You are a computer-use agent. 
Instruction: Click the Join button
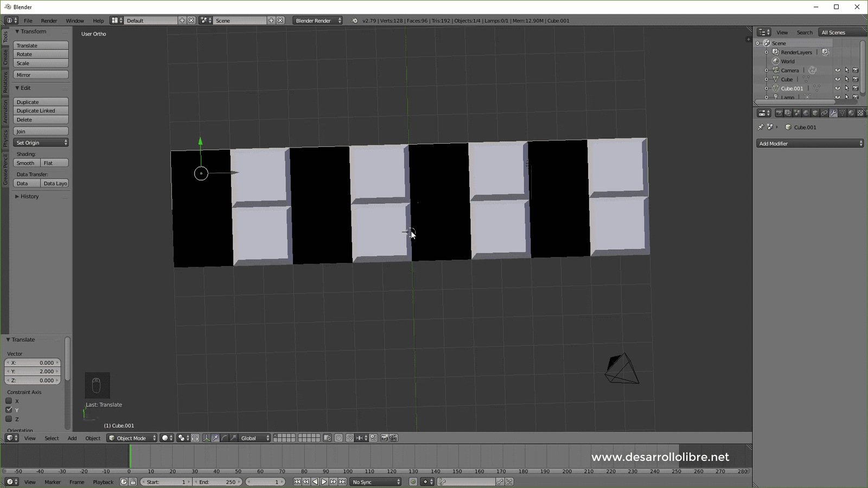(x=41, y=131)
